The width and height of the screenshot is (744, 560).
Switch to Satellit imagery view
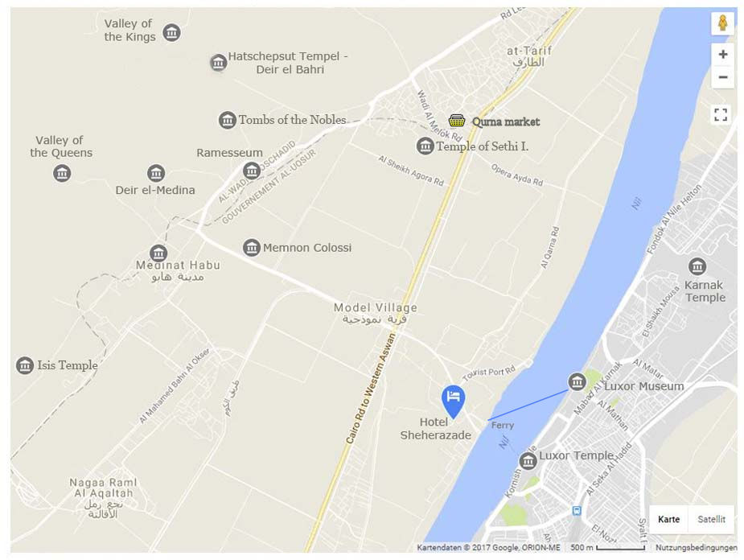click(x=711, y=519)
